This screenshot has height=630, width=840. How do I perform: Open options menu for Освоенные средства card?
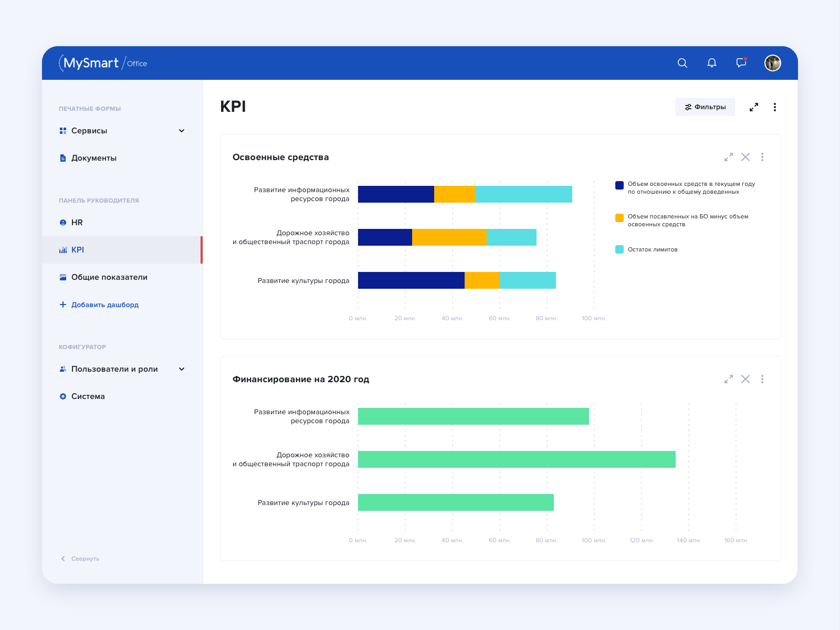(x=762, y=157)
